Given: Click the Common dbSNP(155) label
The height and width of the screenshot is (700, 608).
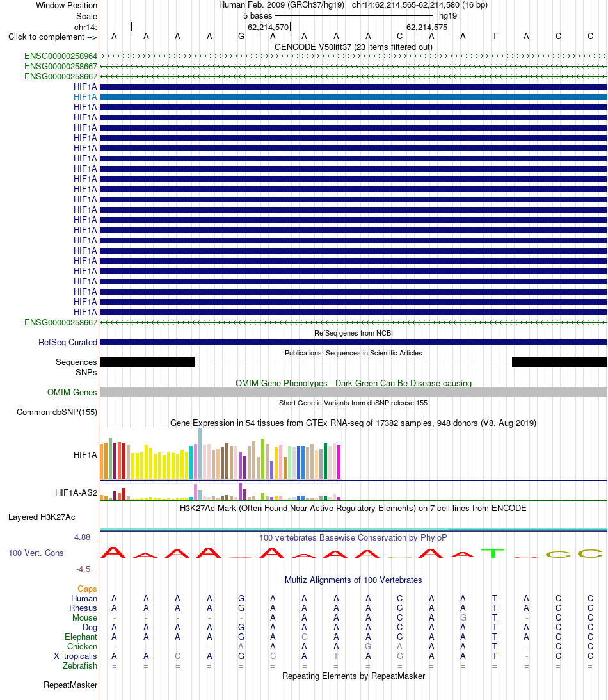Looking at the screenshot, I should point(57,412).
